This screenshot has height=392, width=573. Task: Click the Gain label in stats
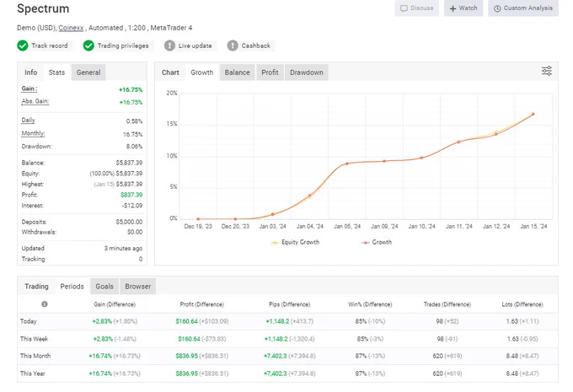(29, 89)
